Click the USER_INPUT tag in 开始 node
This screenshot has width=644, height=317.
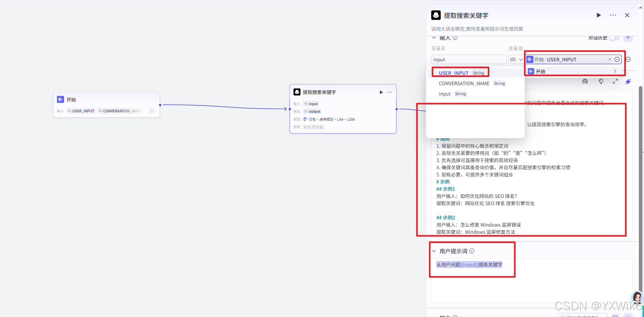81,111
